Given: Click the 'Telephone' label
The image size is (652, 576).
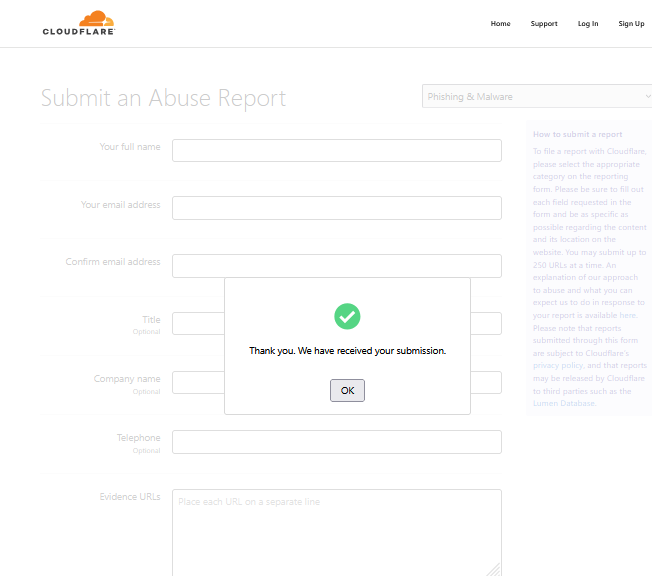Looking at the screenshot, I should coord(138,438).
